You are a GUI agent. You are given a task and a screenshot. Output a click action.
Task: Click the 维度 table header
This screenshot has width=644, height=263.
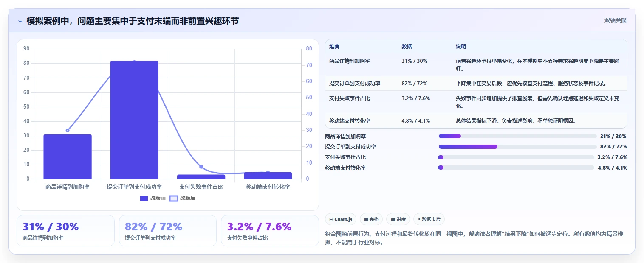coord(334,47)
